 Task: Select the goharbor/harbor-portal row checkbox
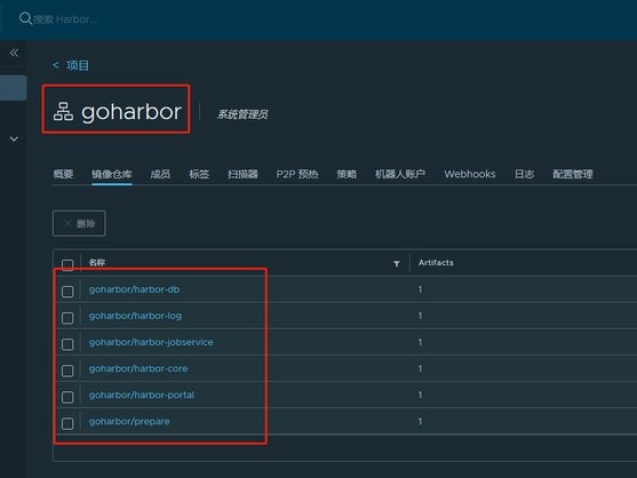click(x=67, y=397)
